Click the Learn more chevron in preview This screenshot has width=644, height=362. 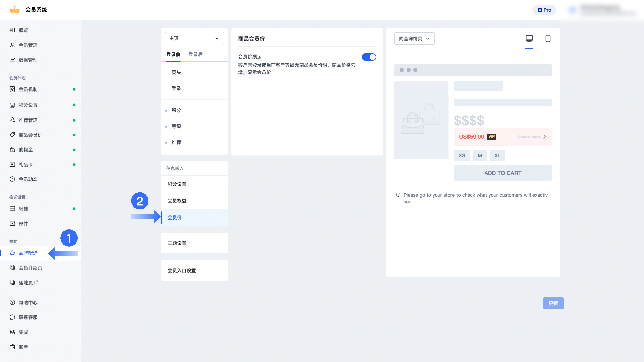[x=545, y=137]
